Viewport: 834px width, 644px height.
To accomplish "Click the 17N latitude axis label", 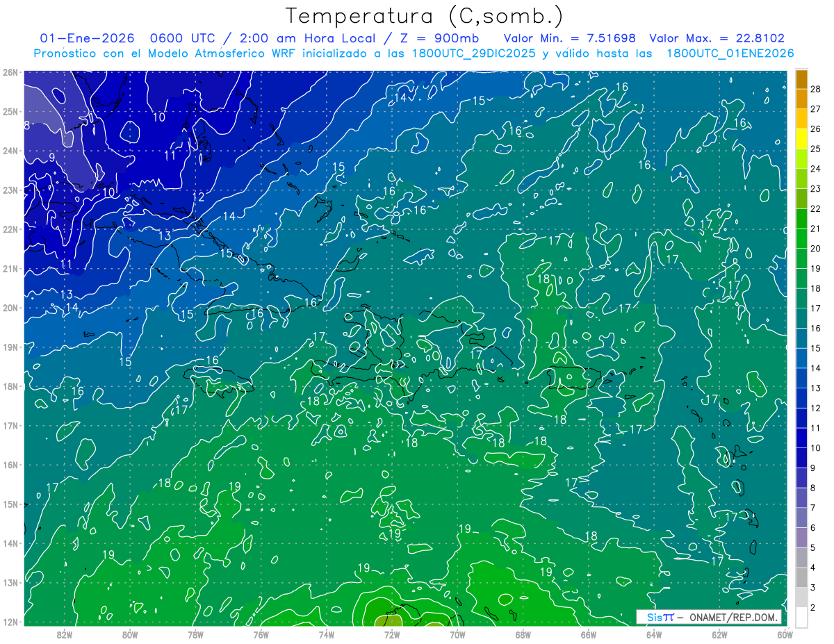I will click(10, 425).
